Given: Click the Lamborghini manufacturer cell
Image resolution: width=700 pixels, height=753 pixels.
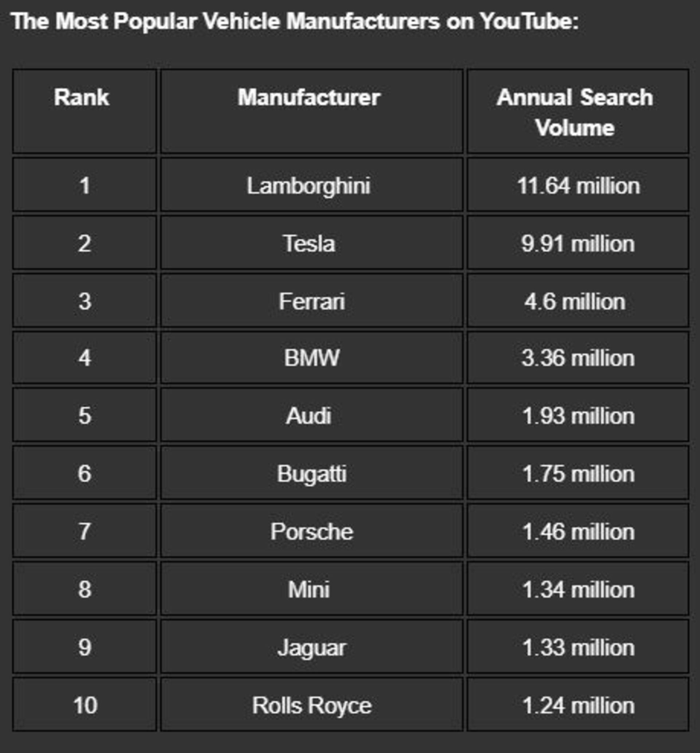Looking at the screenshot, I should point(309,186).
